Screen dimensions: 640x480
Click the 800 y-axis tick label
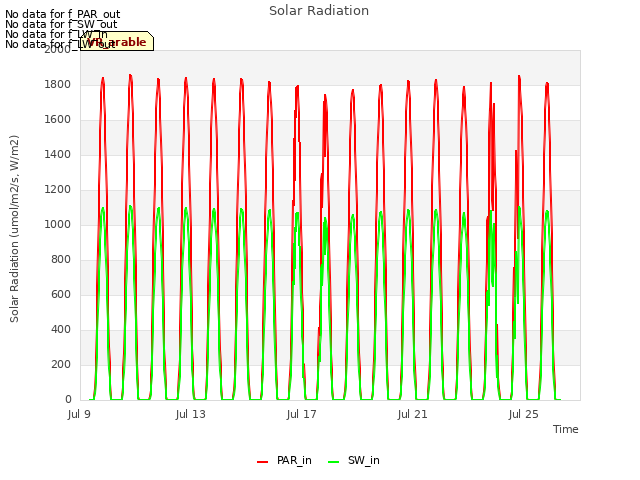(x=61, y=260)
